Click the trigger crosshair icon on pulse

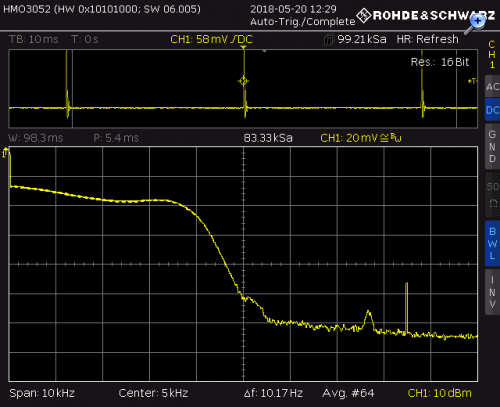[x=243, y=81]
